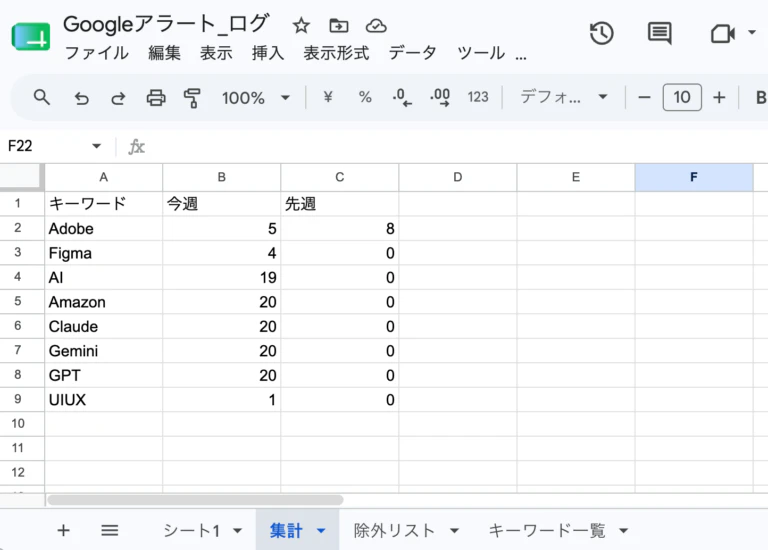Screen dimensions: 768x550
Task: Switch to the シート1 tab
Action: point(191,530)
